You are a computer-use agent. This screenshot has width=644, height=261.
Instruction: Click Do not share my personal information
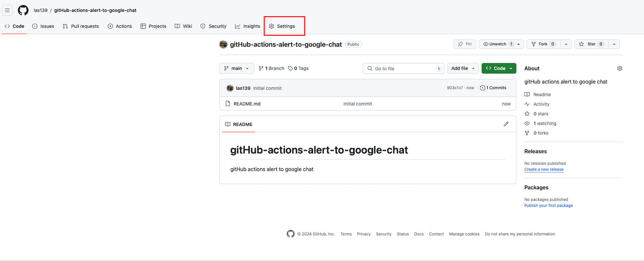pos(520,234)
